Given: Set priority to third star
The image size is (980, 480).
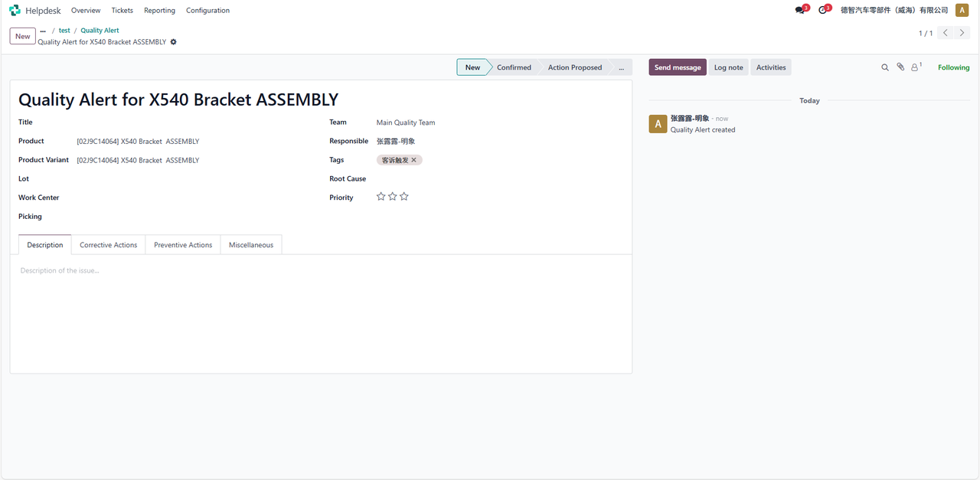Looking at the screenshot, I should tap(404, 197).
